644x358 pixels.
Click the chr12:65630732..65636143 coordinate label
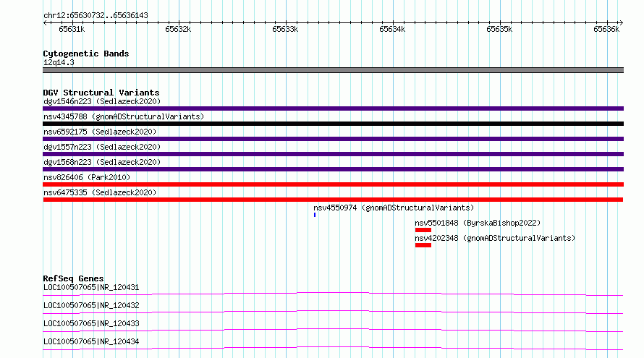pos(96,16)
